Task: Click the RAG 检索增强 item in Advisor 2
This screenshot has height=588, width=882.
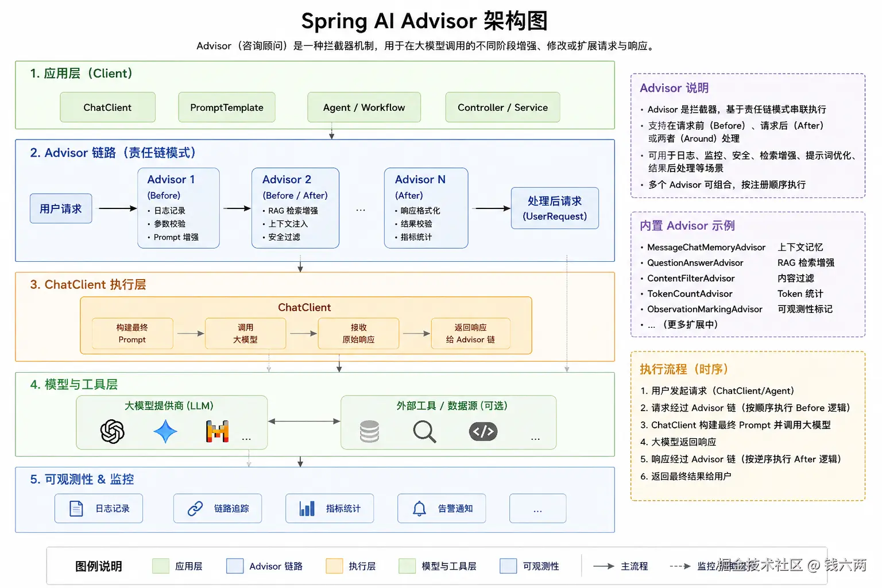Action: pos(293,211)
